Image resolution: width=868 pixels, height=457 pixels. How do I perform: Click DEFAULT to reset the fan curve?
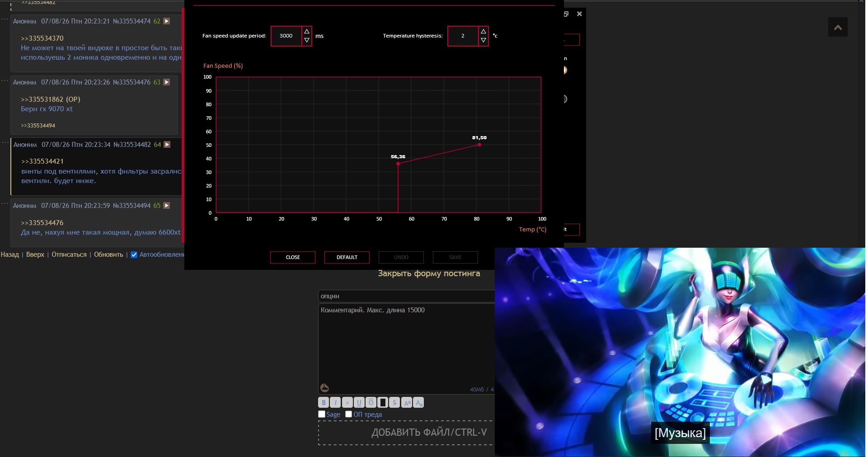347,257
